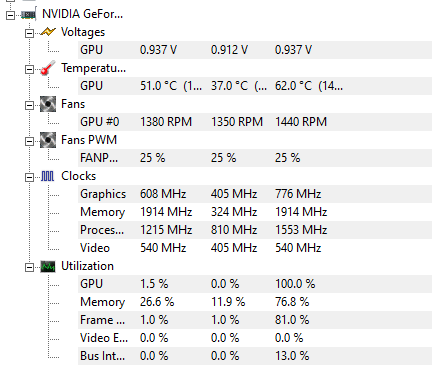
Task: Select the Graphics clock row
Action: pyautogui.click(x=255, y=194)
